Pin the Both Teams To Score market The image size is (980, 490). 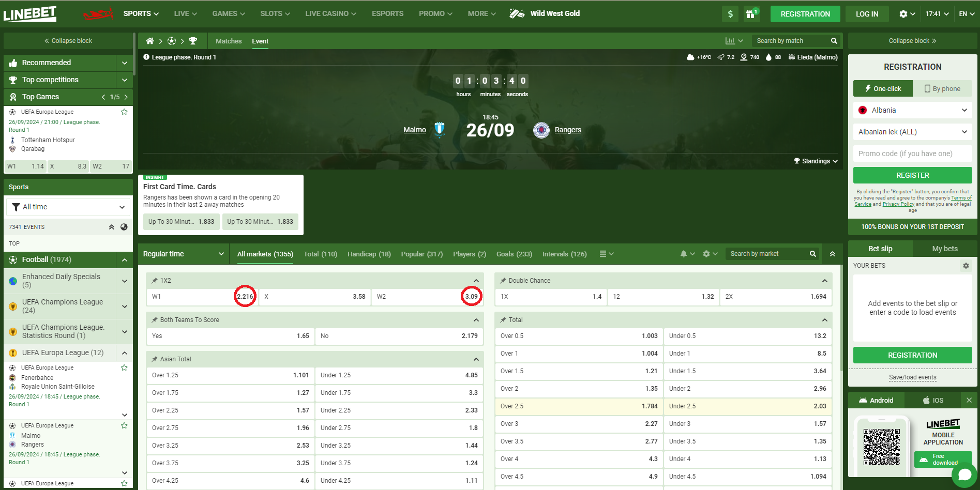pos(155,320)
